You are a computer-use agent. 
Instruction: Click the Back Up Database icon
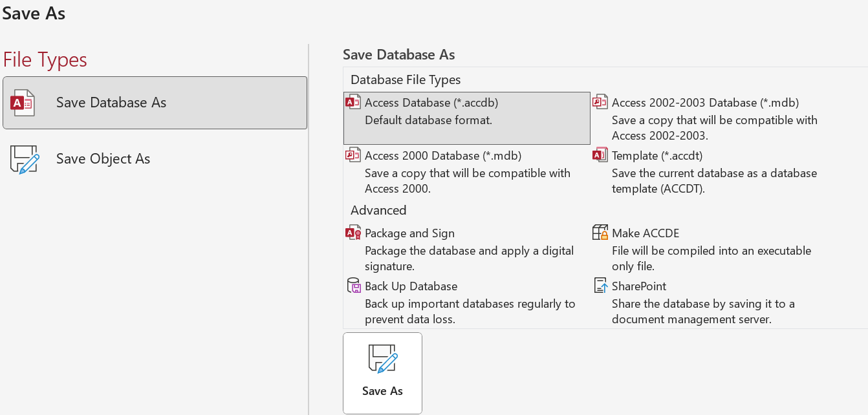[353, 286]
